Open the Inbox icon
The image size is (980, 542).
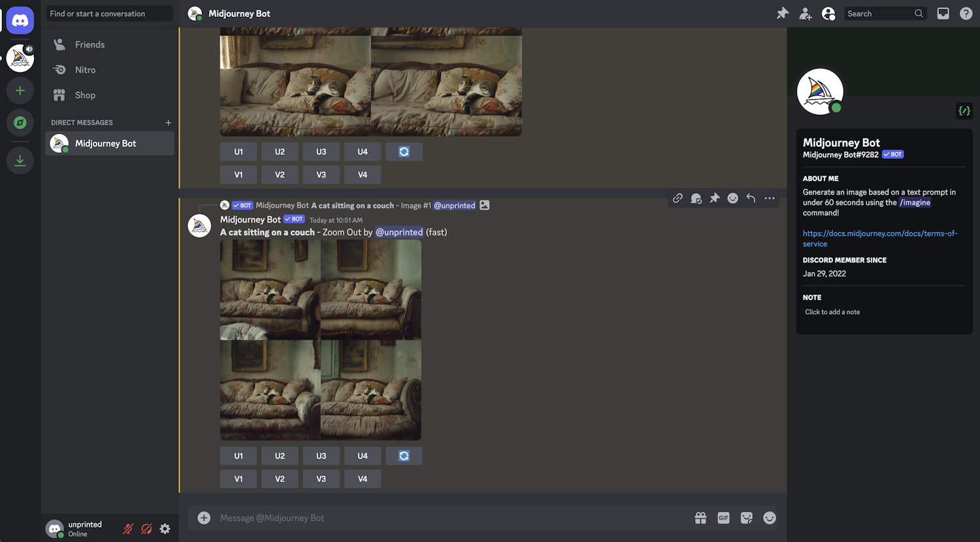tap(943, 13)
